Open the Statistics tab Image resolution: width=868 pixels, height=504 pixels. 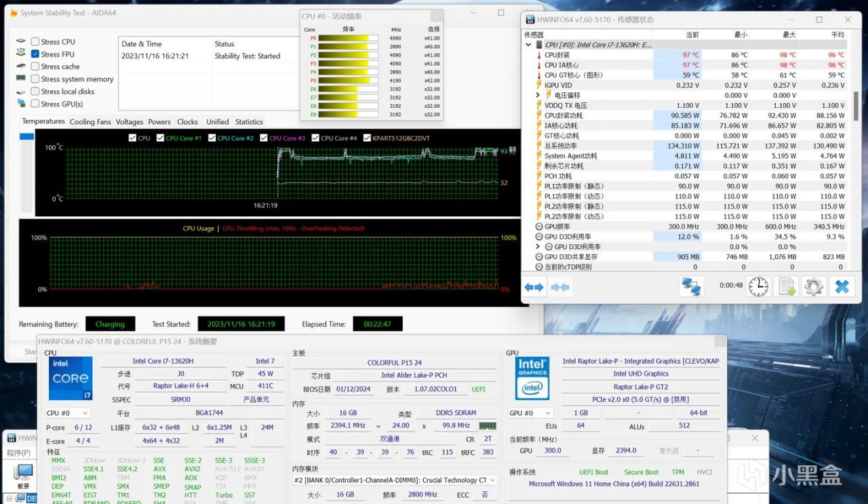(249, 122)
